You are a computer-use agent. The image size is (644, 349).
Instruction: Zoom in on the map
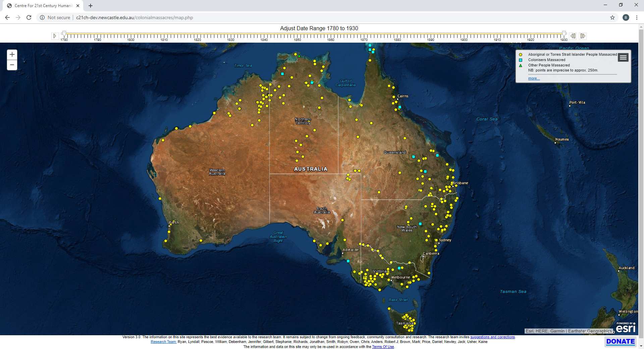12,54
